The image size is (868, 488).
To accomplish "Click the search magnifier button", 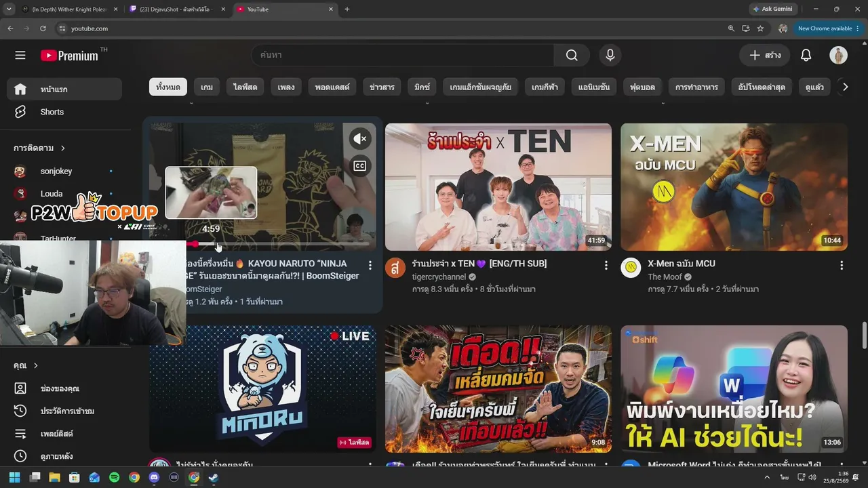I will pos(572,56).
